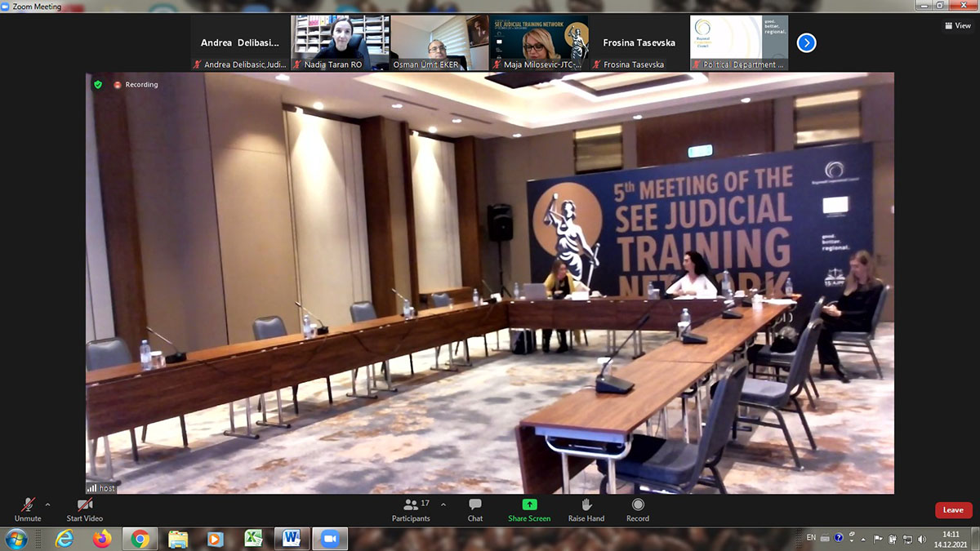This screenshot has height=551, width=980.
Task: Open on-screen keyboard tray icon
Action: click(x=825, y=538)
